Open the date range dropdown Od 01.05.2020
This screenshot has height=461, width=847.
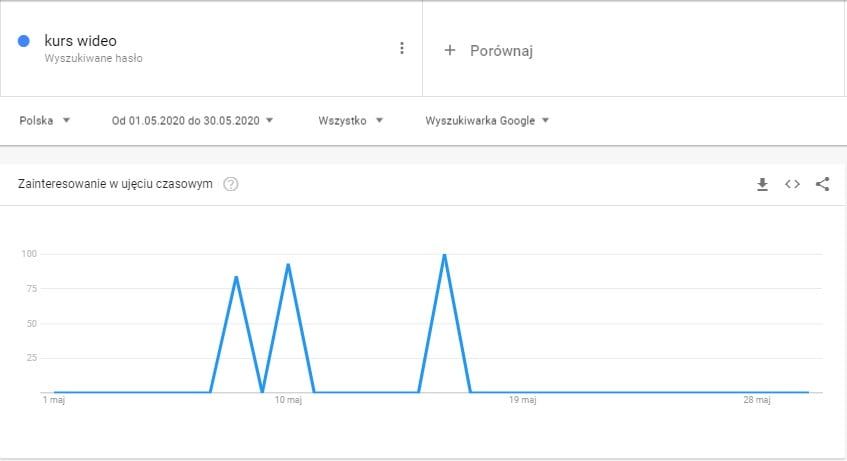192,121
